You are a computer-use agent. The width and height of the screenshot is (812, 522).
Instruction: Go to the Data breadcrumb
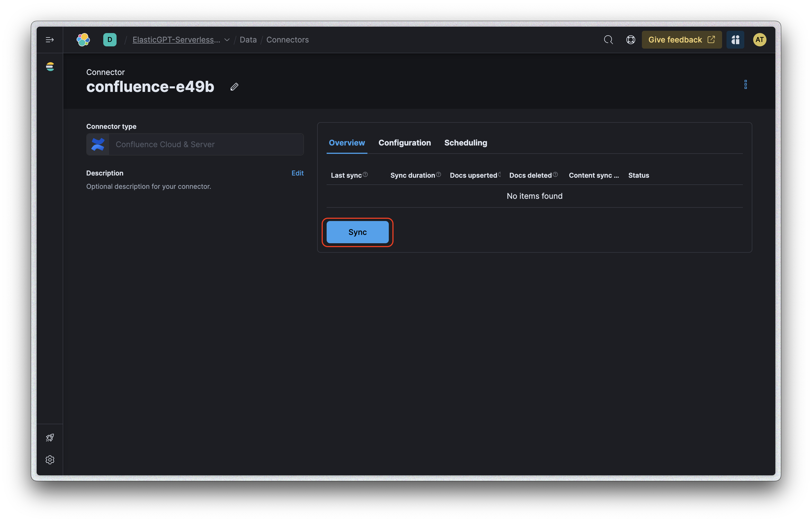tap(248, 40)
